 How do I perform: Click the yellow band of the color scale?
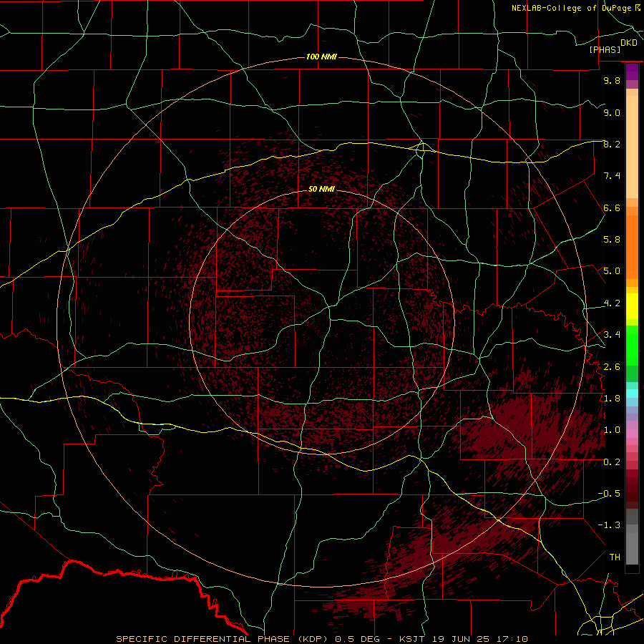[632, 306]
